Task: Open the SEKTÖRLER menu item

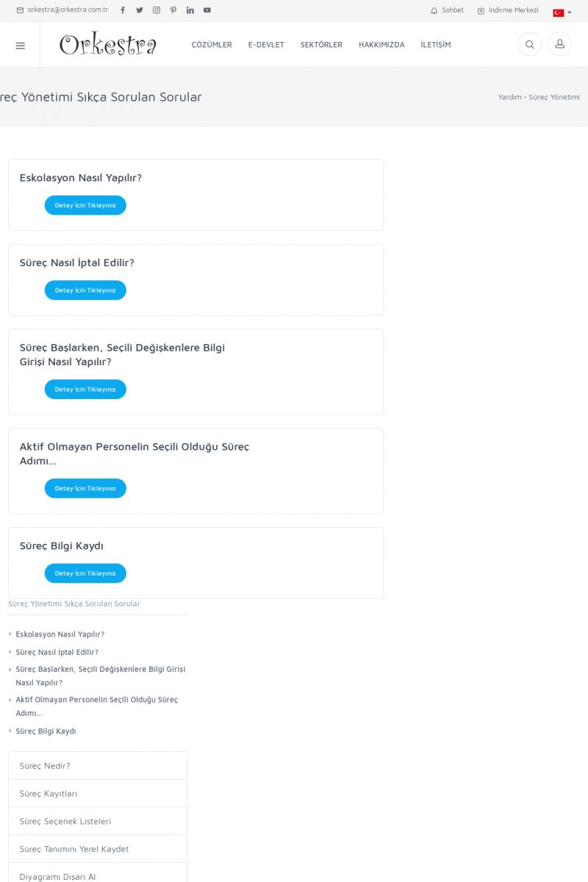Action: (321, 45)
